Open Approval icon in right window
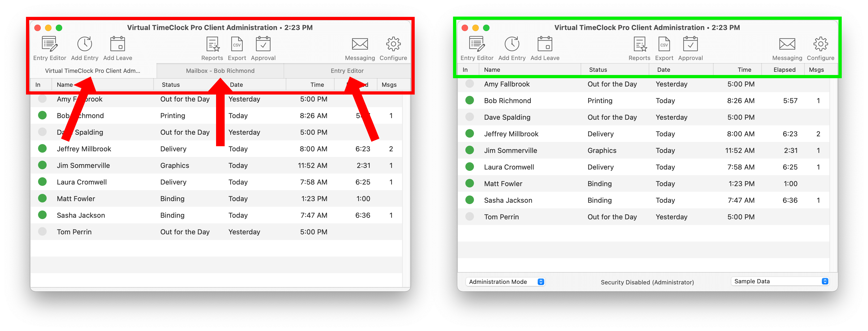The width and height of the screenshot is (868, 331). (691, 44)
